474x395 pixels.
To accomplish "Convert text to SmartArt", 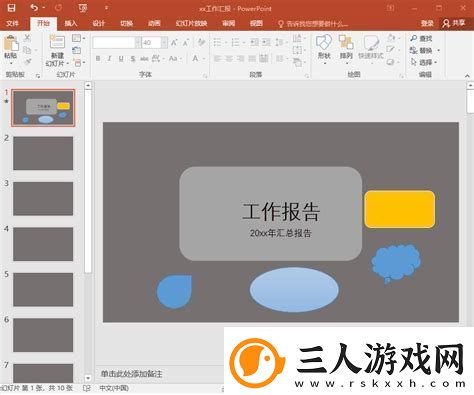I will coord(299,62).
